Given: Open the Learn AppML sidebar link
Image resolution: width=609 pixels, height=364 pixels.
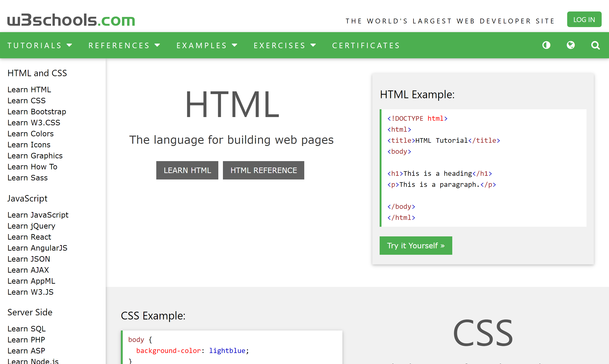Looking at the screenshot, I should [x=31, y=281].
